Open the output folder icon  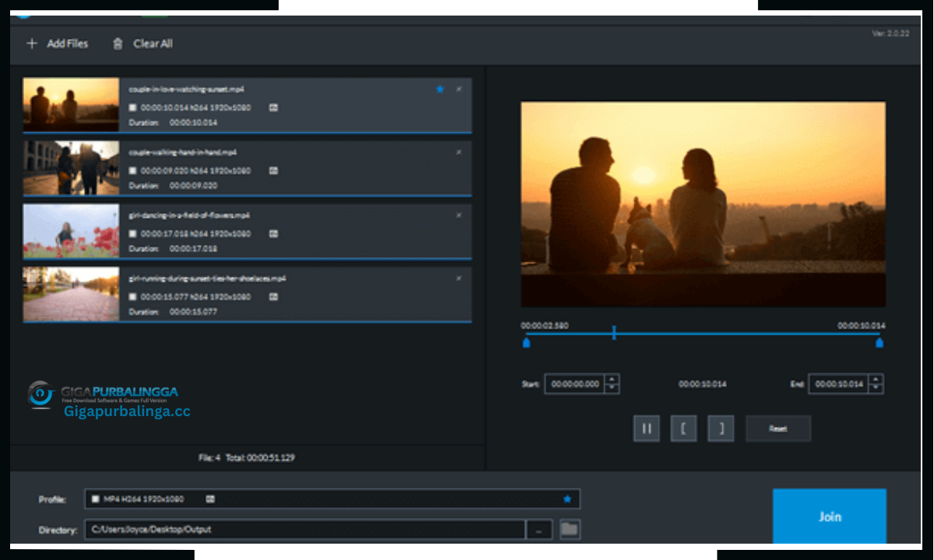pyautogui.click(x=570, y=530)
